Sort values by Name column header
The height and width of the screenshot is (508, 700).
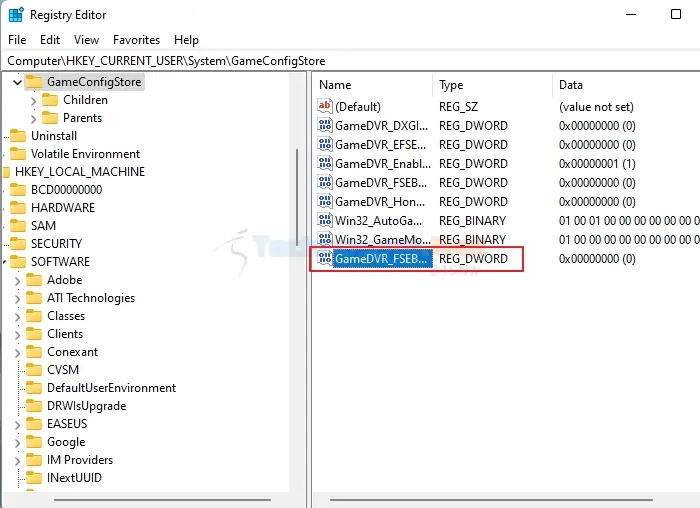click(x=373, y=85)
